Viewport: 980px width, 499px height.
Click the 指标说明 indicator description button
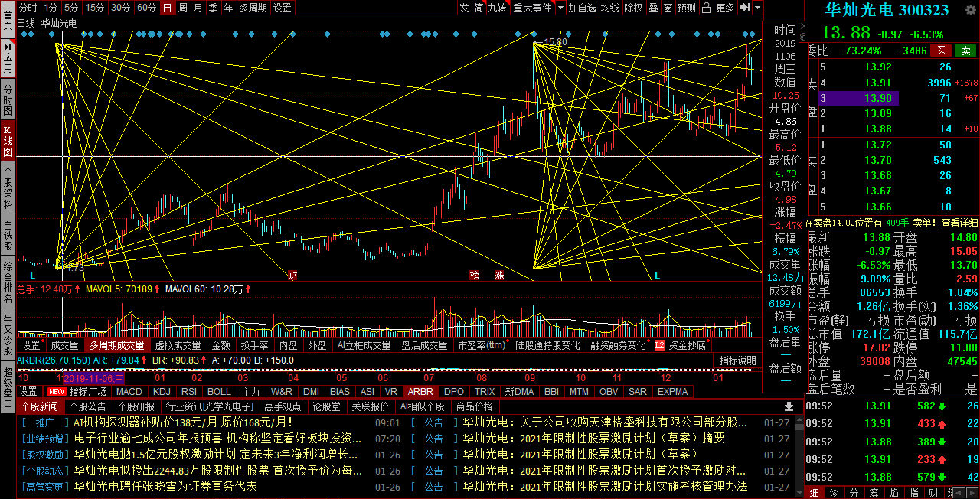point(737,360)
